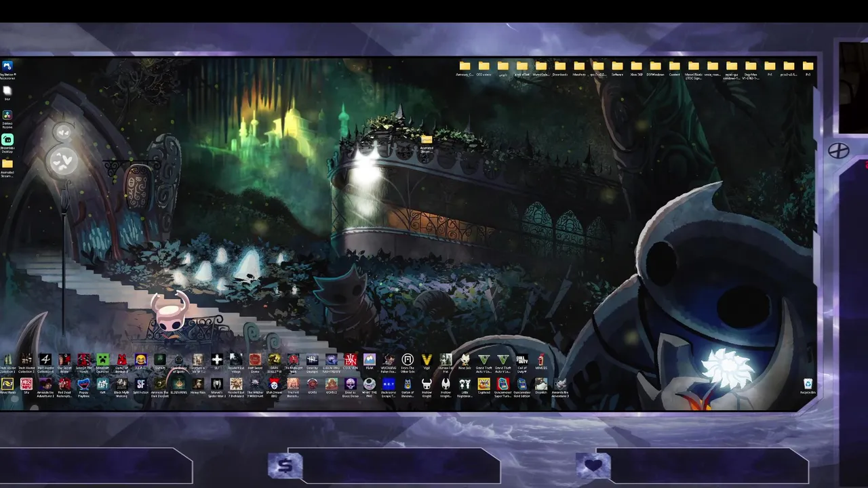Select Guacamelee Gold Edition shortcut
Viewport: 868px width, 488px height.
522,387
